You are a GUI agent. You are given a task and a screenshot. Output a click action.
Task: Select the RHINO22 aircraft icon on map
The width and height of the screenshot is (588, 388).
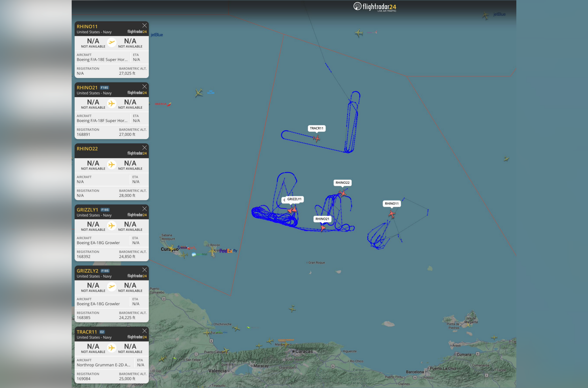(343, 193)
